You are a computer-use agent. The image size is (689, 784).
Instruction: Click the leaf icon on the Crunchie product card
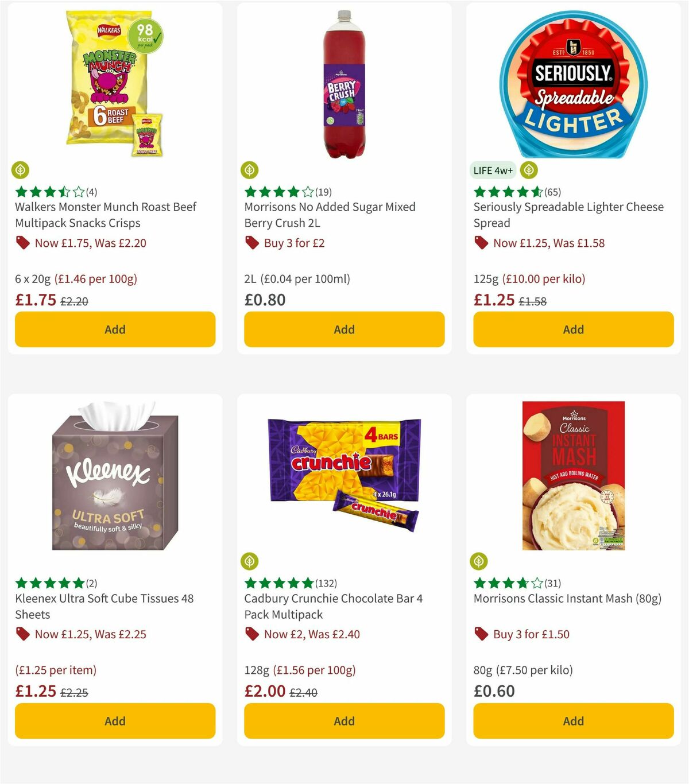249,561
